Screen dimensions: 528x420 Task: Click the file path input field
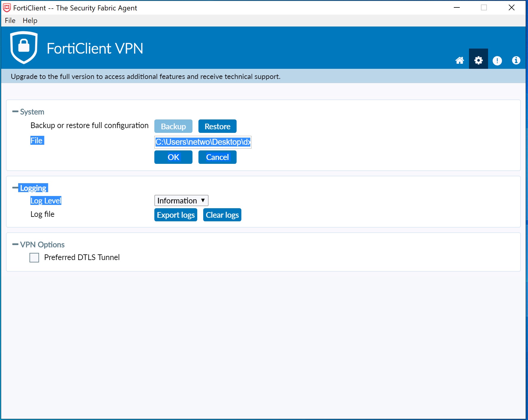point(203,142)
